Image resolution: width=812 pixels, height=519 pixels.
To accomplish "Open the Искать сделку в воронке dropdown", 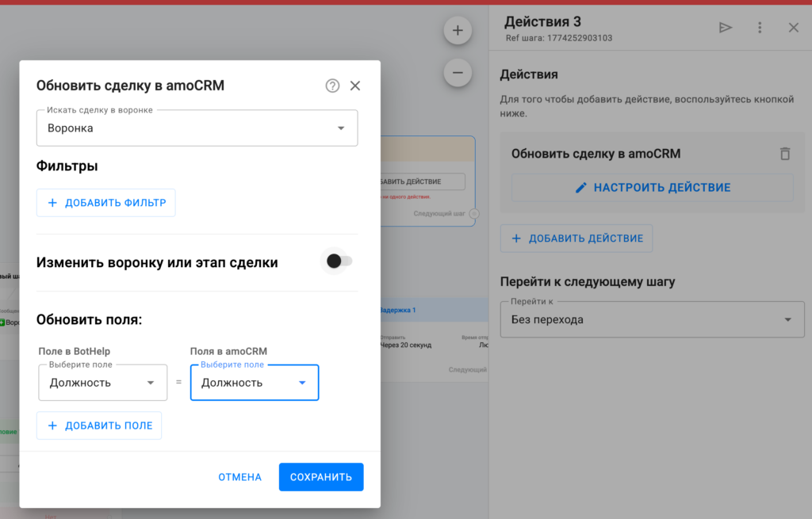I will 197,128.
